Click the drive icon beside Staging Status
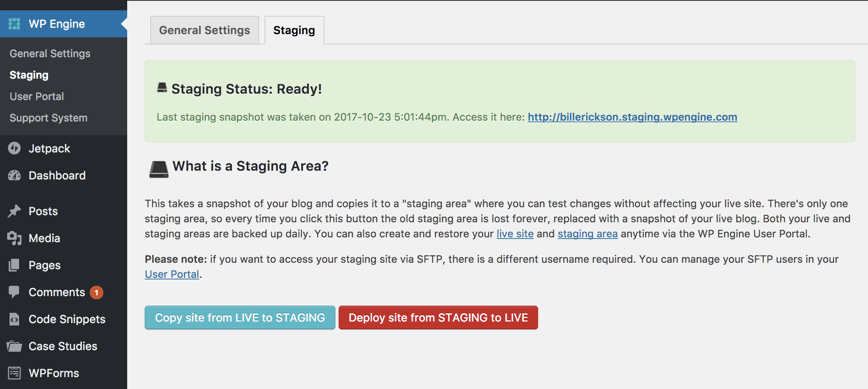This screenshot has width=868, height=389. (162, 88)
